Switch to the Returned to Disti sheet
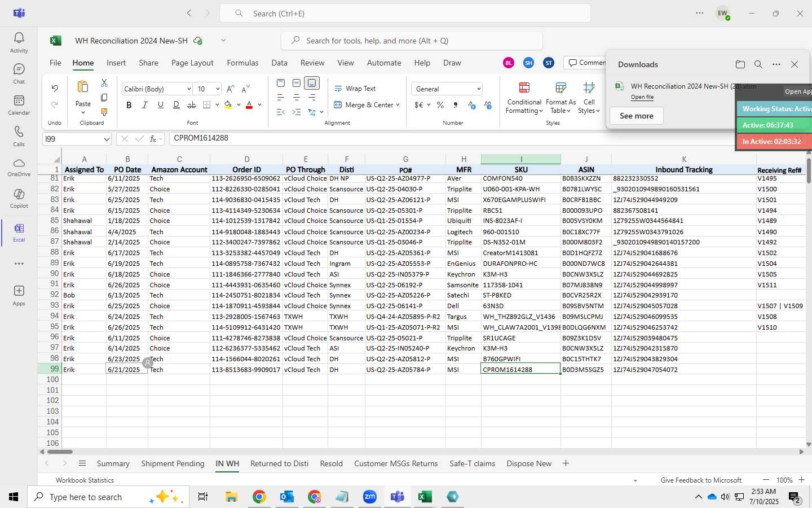Screen dimensions: 812x508 click(x=279, y=463)
